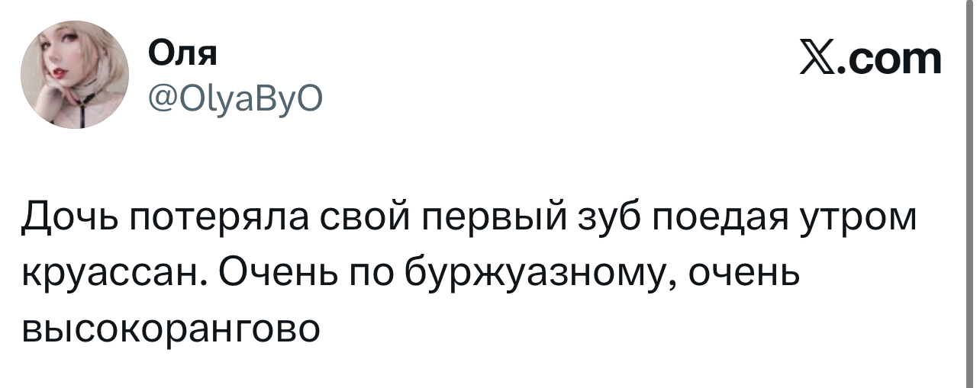Click the lowercase "очень" ending the second line
Image resolution: width=980 pixels, height=388 pixels.
(746, 275)
